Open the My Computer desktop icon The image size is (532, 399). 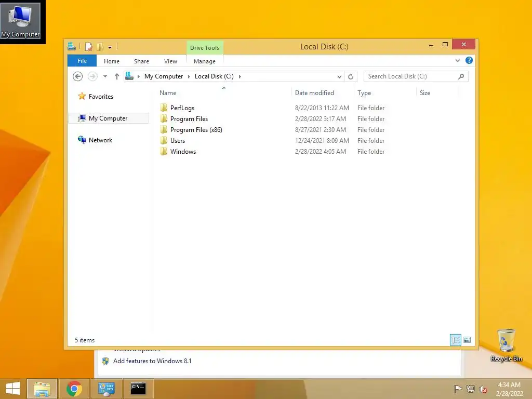[21, 21]
